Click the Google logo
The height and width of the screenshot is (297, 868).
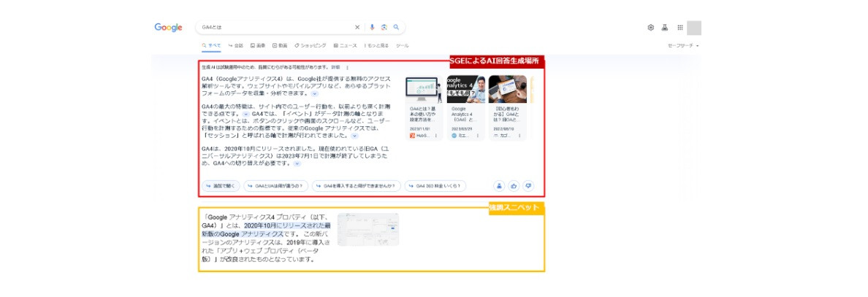[168, 28]
